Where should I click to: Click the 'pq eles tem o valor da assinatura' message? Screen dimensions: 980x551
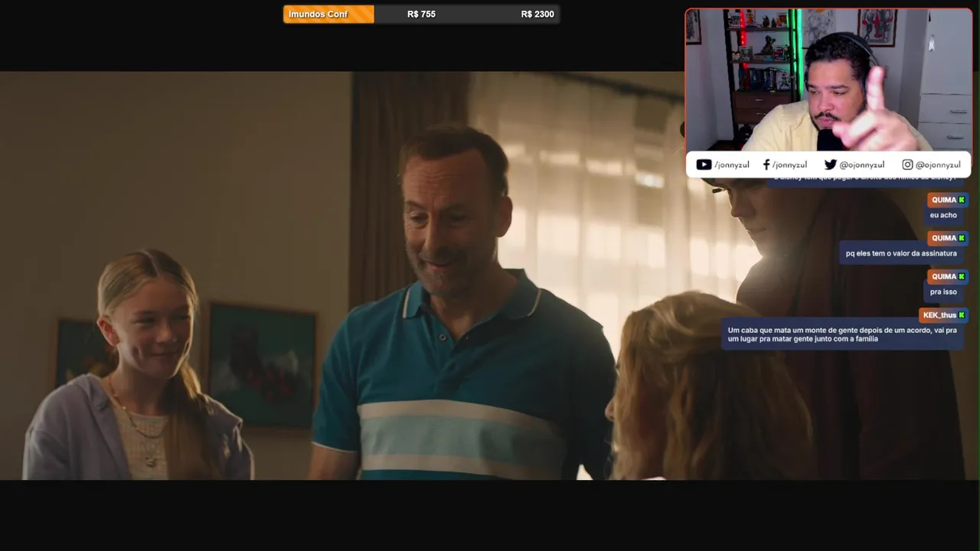[x=901, y=253]
